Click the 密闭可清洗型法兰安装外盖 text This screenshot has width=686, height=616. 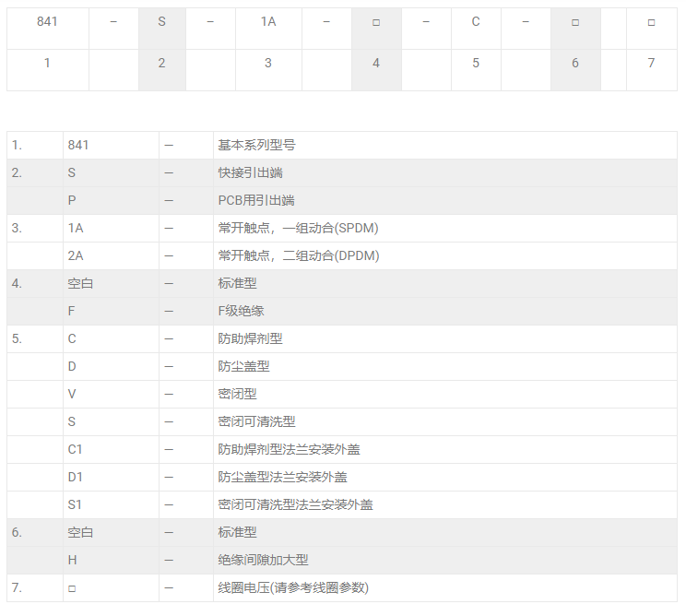[295, 504]
